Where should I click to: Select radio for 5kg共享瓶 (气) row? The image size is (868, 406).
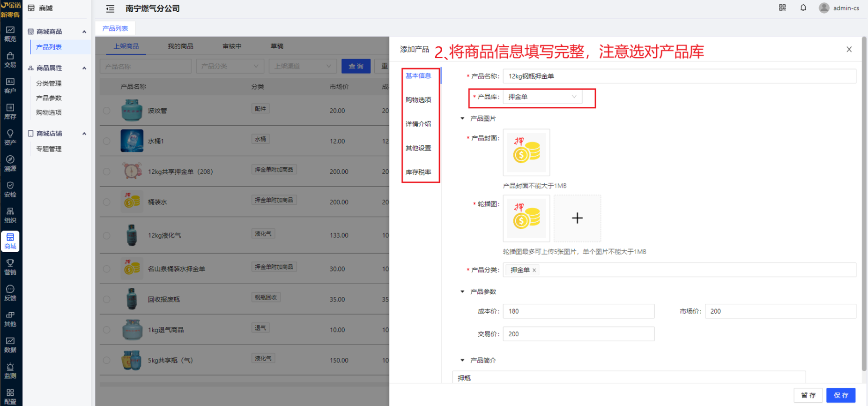pyautogui.click(x=107, y=360)
